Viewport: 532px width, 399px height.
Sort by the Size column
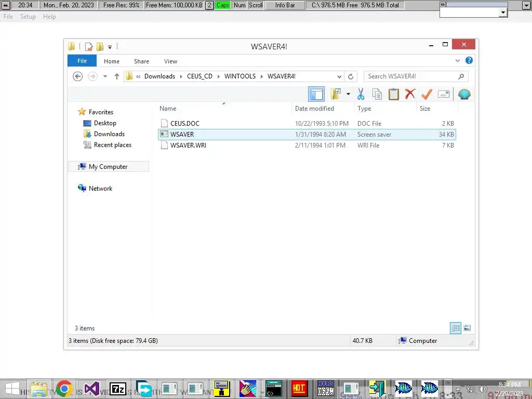[425, 109]
